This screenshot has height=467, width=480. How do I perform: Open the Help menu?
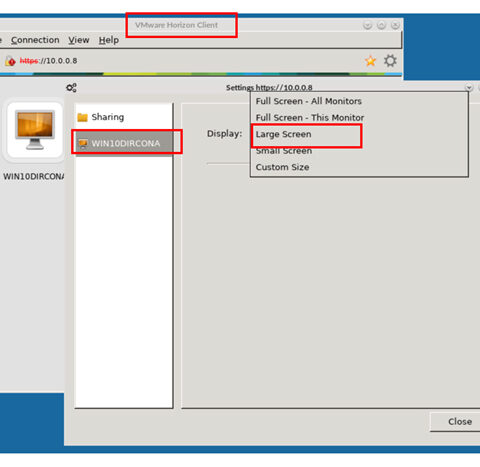click(109, 40)
